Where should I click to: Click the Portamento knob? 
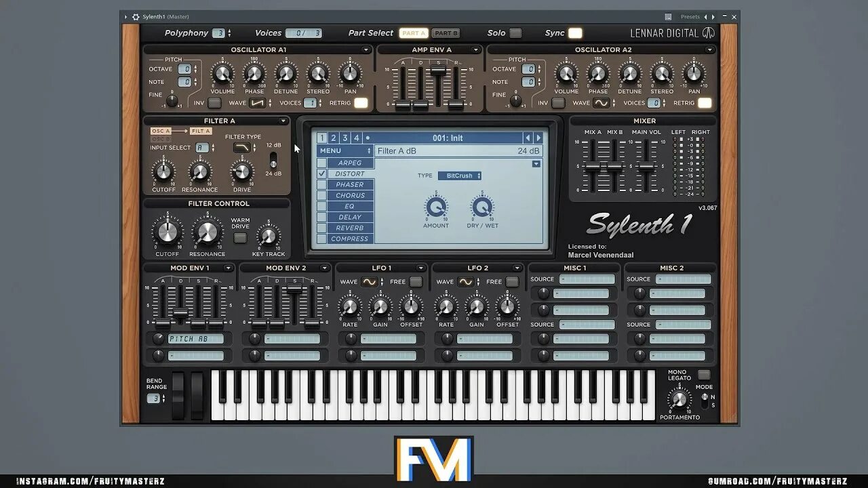click(679, 399)
